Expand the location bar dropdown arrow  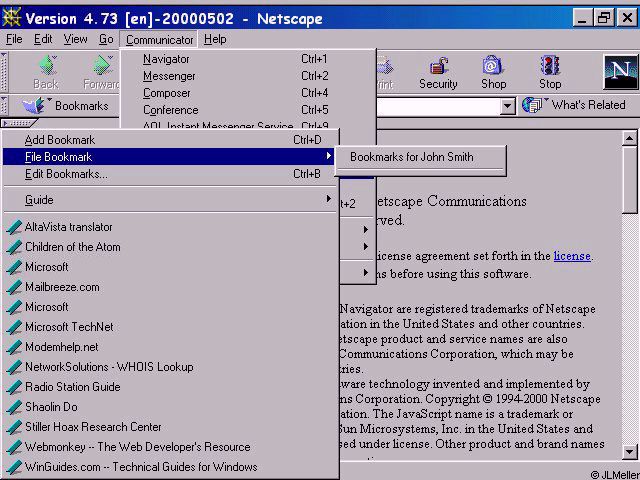pos(507,107)
